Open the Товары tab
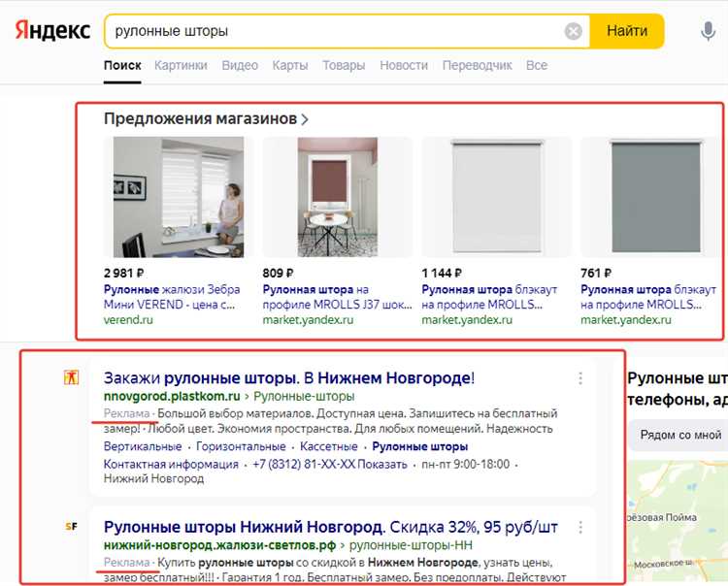 pyautogui.click(x=344, y=65)
